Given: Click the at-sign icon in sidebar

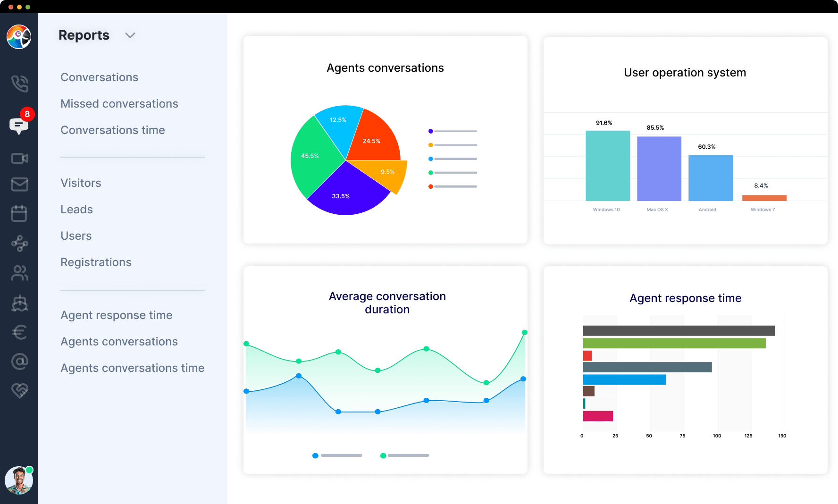Looking at the screenshot, I should (19, 361).
